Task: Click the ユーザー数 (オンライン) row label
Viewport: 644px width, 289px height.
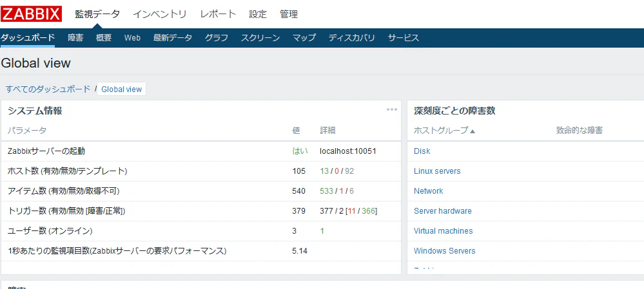Action: (50, 231)
